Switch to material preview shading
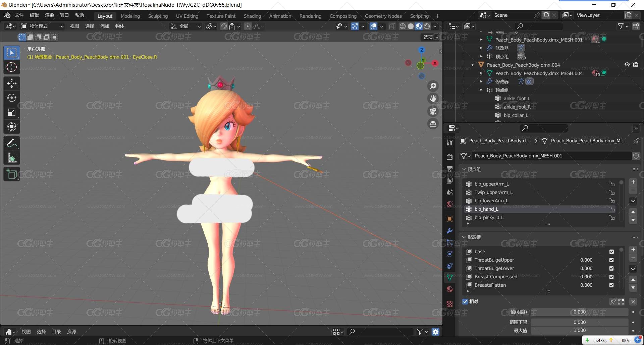This screenshot has width=644, height=345. click(419, 26)
